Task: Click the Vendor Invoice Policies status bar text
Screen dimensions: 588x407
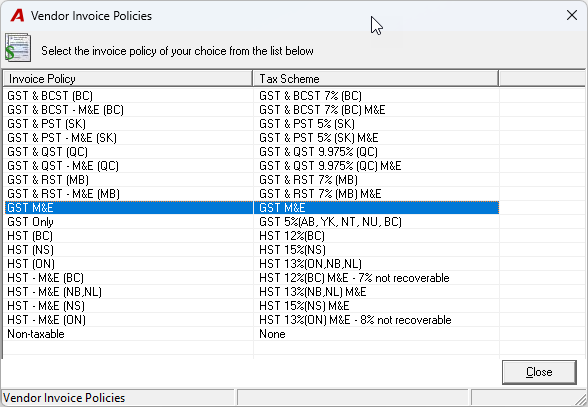Action: pyautogui.click(x=64, y=398)
